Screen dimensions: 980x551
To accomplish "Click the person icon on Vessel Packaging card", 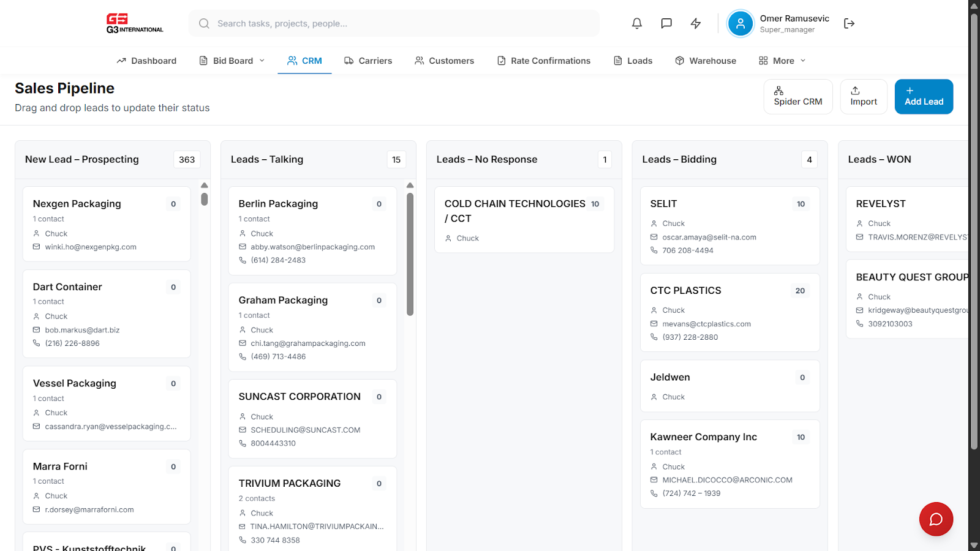I will (37, 413).
